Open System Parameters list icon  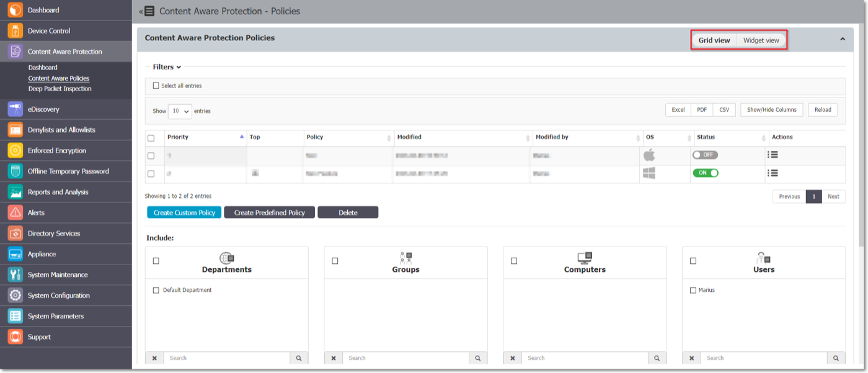[x=15, y=317]
